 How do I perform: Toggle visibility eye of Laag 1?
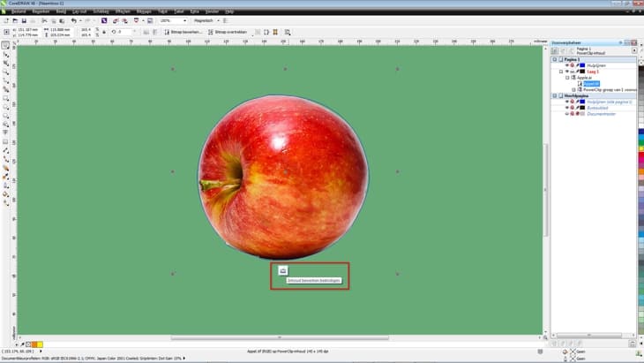[566, 72]
